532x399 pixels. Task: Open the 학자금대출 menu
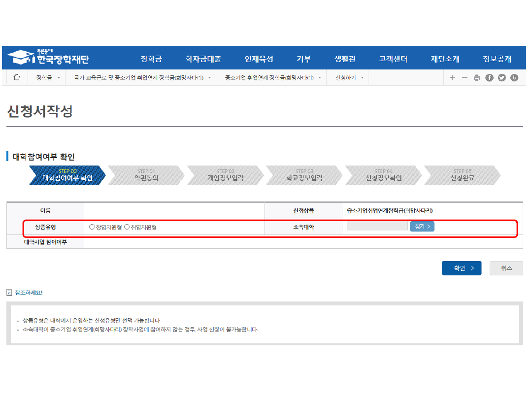tap(203, 59)
